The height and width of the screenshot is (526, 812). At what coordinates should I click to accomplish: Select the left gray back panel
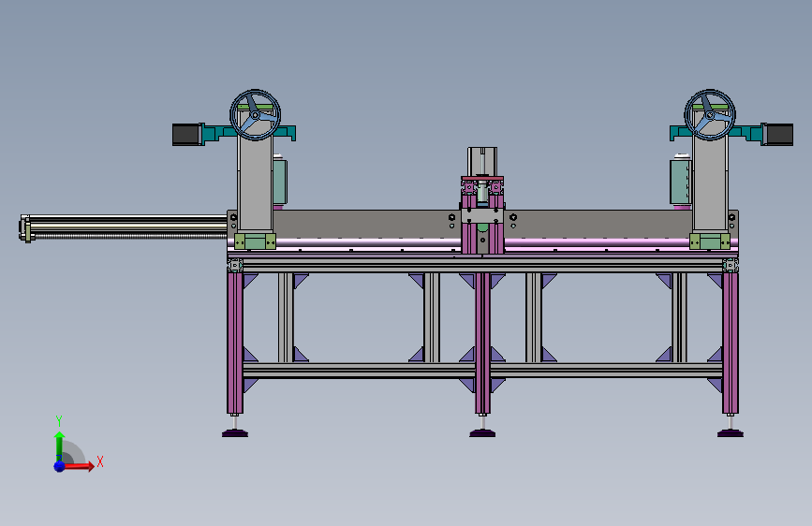tap(362, 225)
